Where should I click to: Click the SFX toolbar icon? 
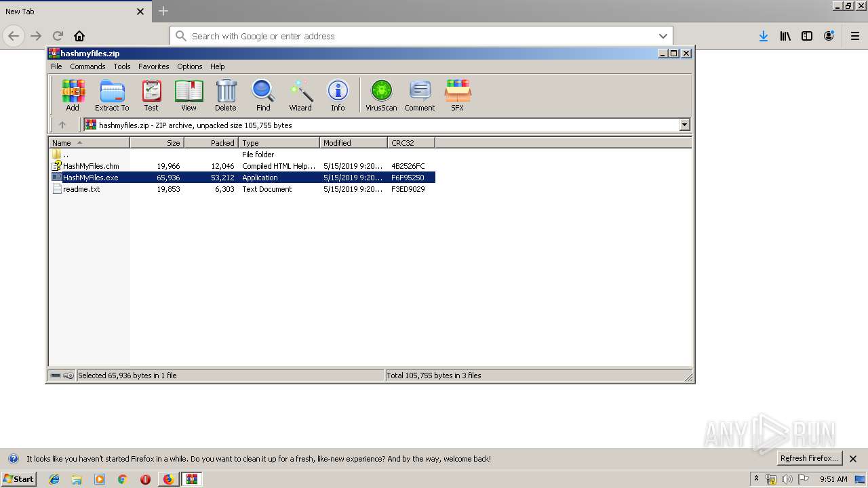(x=458, y=95)
